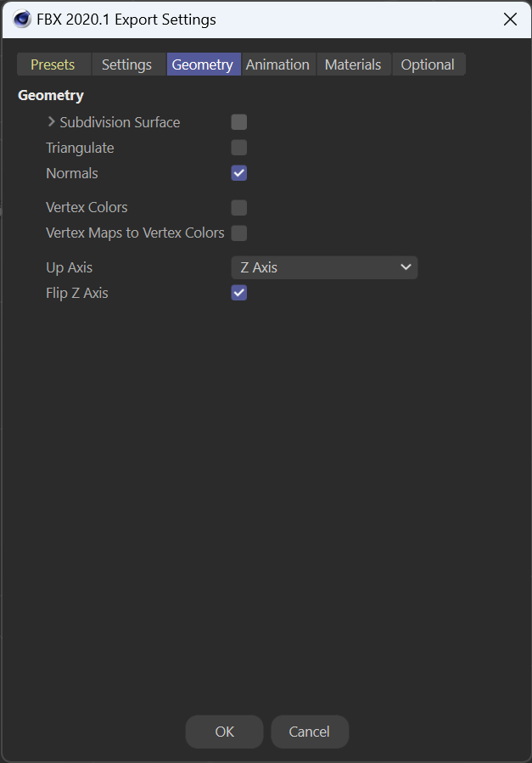Close the FBX Export Settings dialog
The image size is (532, 763).
(510, 20)
